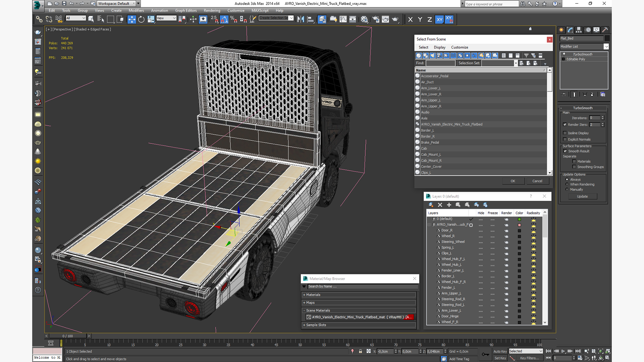644x362 pixels.
Task: Click OK button in Select From Scene
Action: pyautogui.click(x=513, y=181)
